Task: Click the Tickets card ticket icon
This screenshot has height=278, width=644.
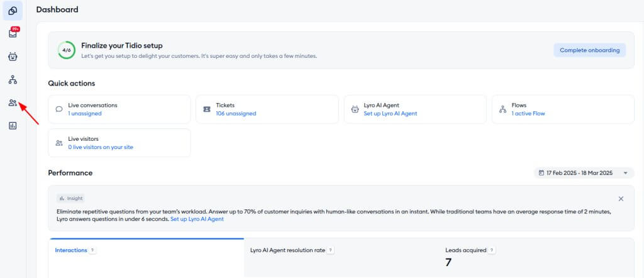Action: [207, 109]
